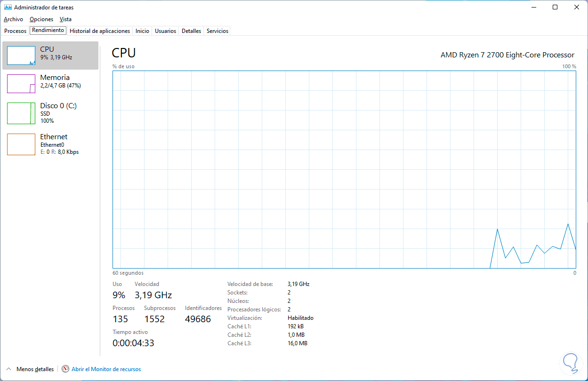Open Historial de aplicaciones tab
The height and width of the screenshot is (381, 588).
pos(100,31)
